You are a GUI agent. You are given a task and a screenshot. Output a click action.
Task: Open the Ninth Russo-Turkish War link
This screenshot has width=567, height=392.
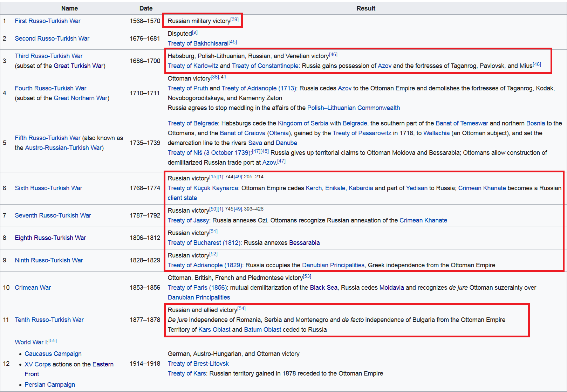49,260
